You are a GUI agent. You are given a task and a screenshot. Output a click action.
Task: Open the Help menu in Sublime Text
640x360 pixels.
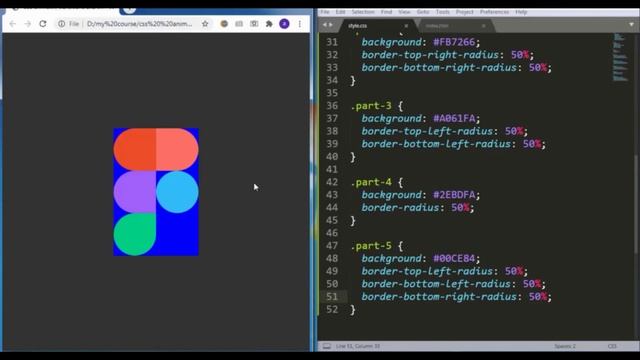[x=521, y=12]
